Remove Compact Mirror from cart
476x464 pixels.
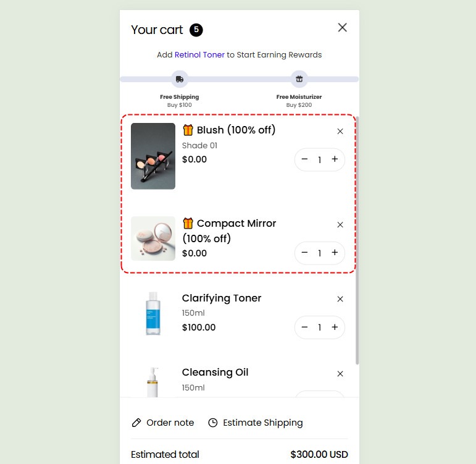pyautogui.click(x=340, y=224)
